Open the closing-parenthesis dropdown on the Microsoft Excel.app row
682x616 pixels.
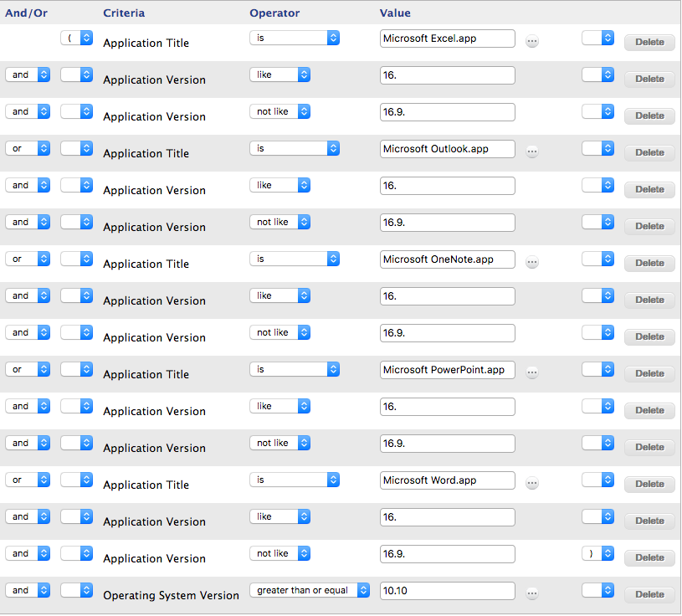597,38
